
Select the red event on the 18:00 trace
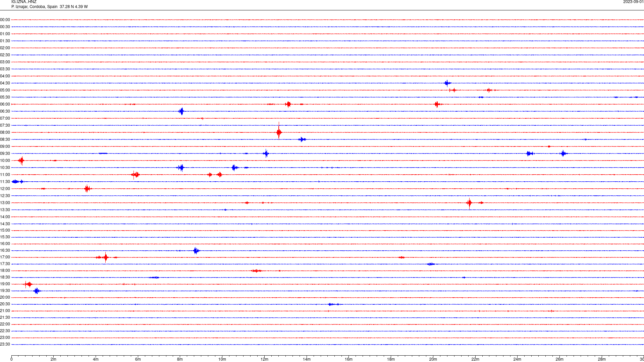pyautogui.click(x=257, y=270)
